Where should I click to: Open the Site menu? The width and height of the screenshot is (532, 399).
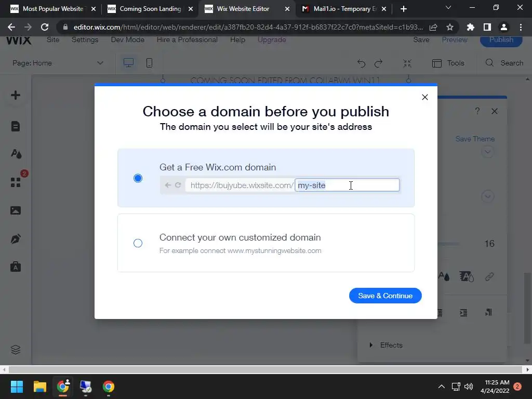[x=53, y=40]
